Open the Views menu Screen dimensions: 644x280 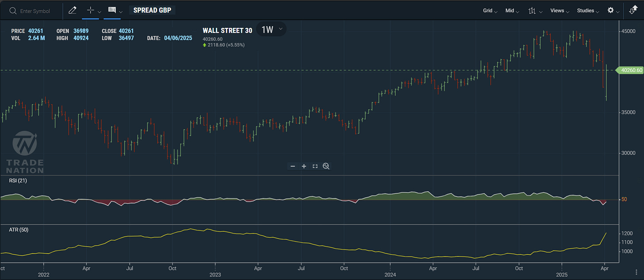[559, 11]
